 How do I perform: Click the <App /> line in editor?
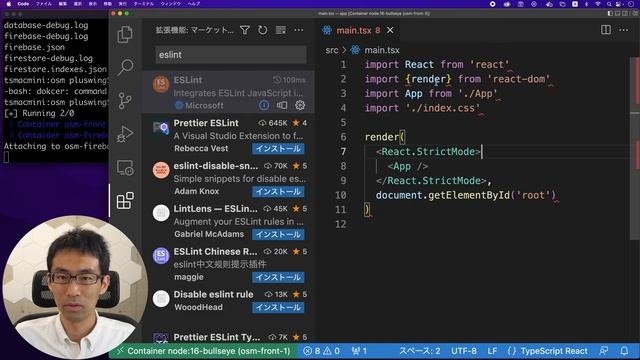(x=408, y=166)
